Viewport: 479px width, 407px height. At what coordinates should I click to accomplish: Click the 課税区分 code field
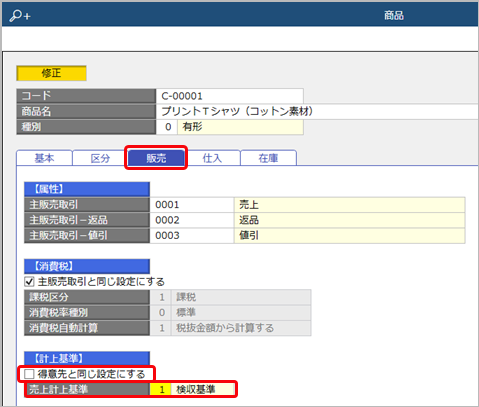point(161,297)
